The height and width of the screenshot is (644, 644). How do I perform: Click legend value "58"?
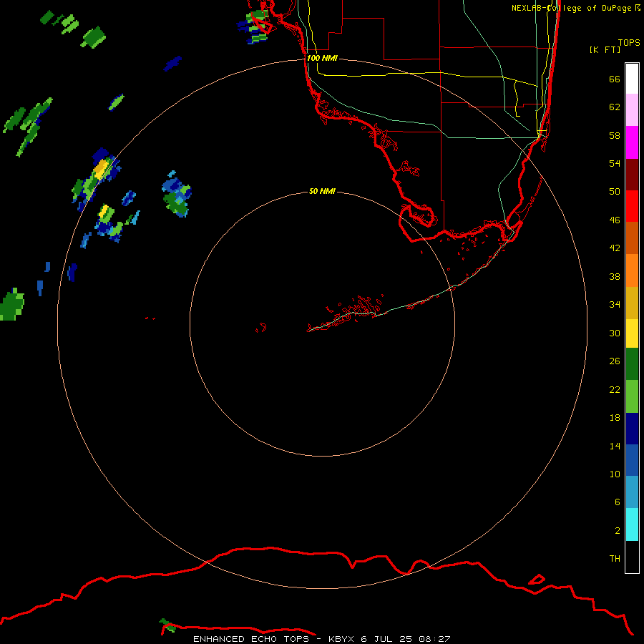615,135
